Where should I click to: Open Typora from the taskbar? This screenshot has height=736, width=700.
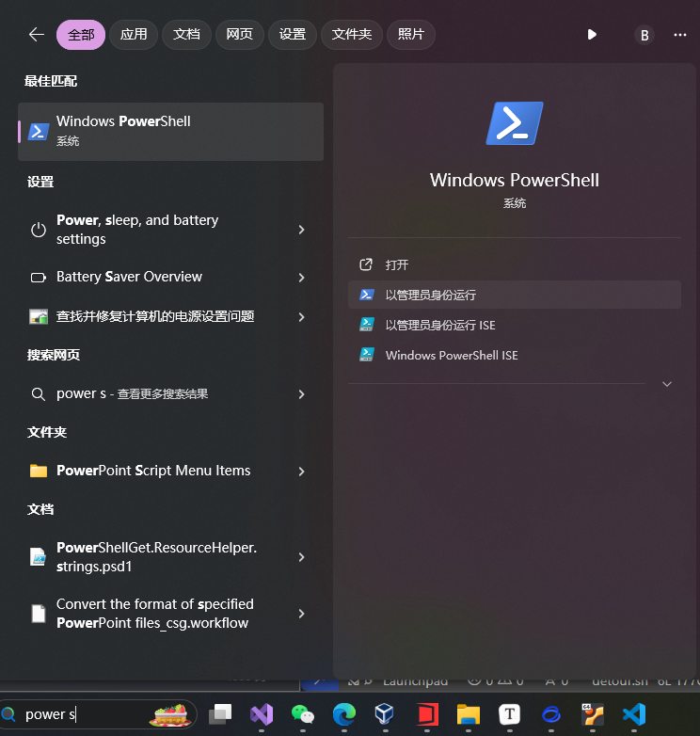coord(509,714)
